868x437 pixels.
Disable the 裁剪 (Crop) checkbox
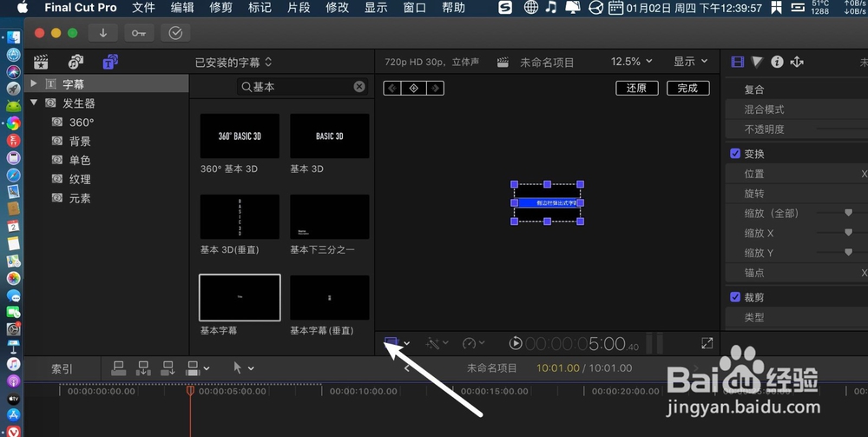735,297
